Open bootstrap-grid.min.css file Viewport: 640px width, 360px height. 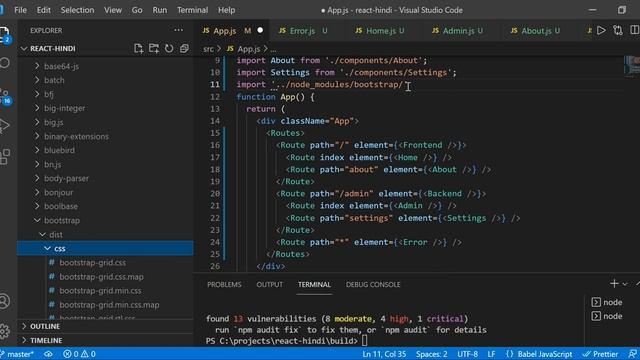tap(100, 290)
